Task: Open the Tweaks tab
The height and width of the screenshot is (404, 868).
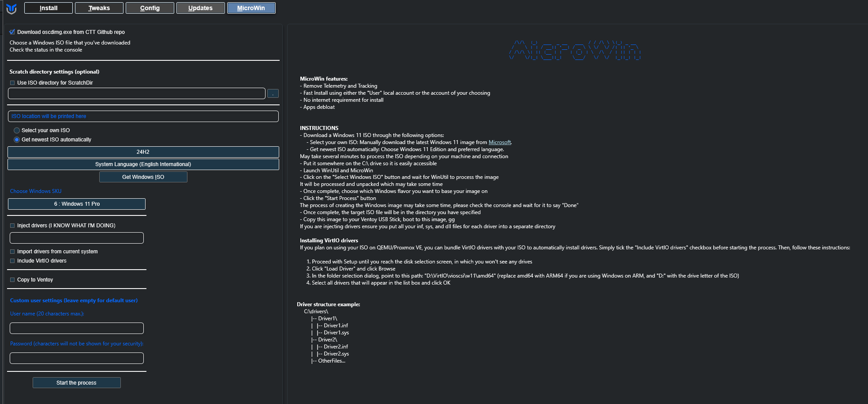Action: point(99,8)
